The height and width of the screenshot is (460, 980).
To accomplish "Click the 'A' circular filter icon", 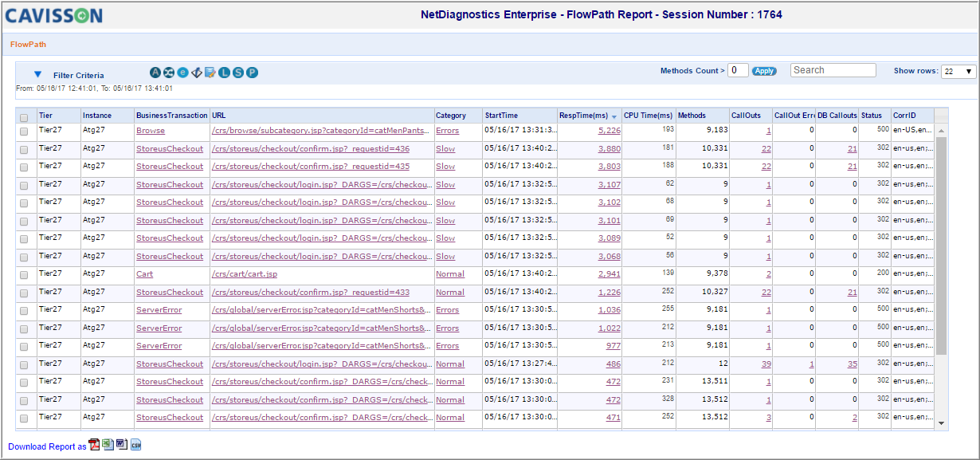I will pyautogui.click(x=155, y=73).
